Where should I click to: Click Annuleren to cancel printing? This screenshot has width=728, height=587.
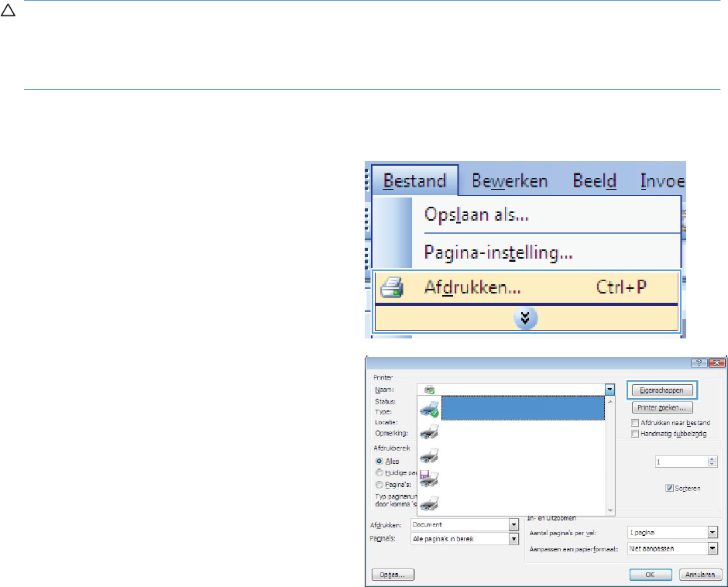click(700, 575)
